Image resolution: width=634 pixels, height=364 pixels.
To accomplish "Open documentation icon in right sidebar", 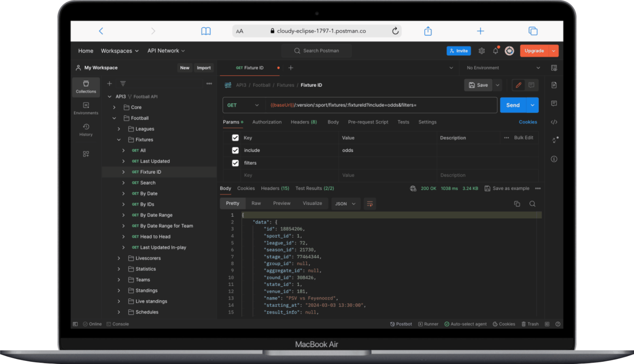I will tap(554, 85).
